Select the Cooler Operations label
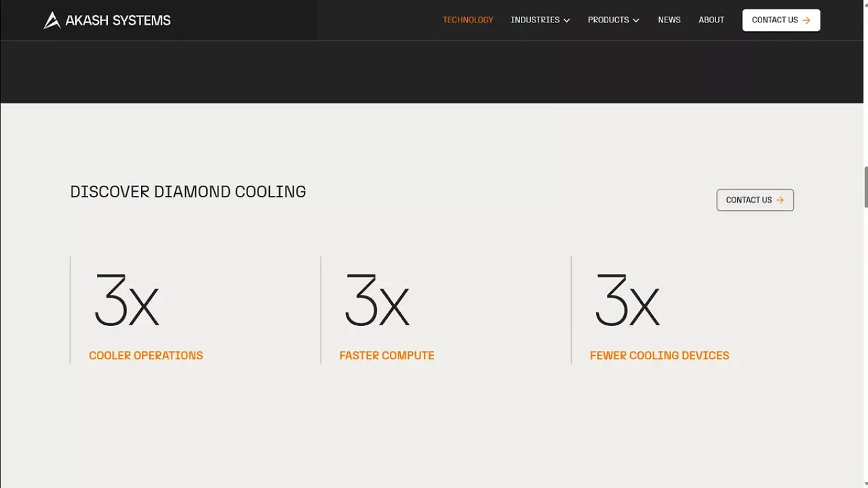Screen dimensions: 868x488 (146, 355)
